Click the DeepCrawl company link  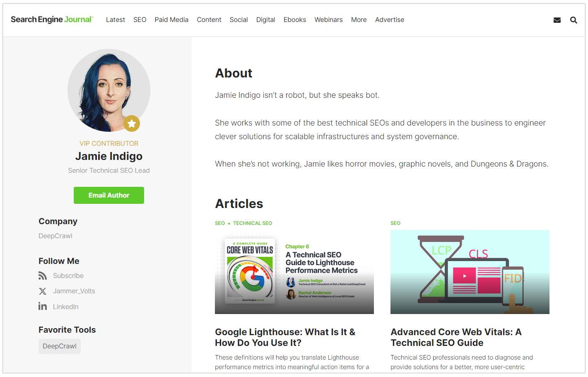point(55,236)
